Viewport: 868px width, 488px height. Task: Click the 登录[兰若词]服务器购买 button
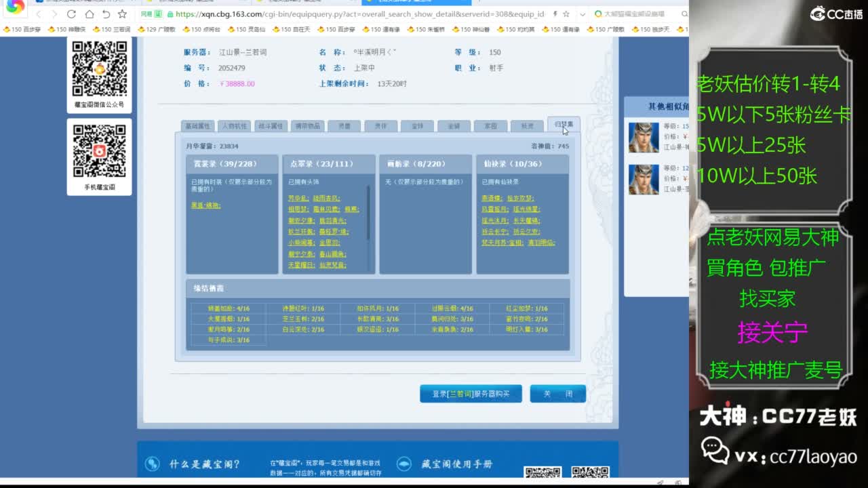471,394
